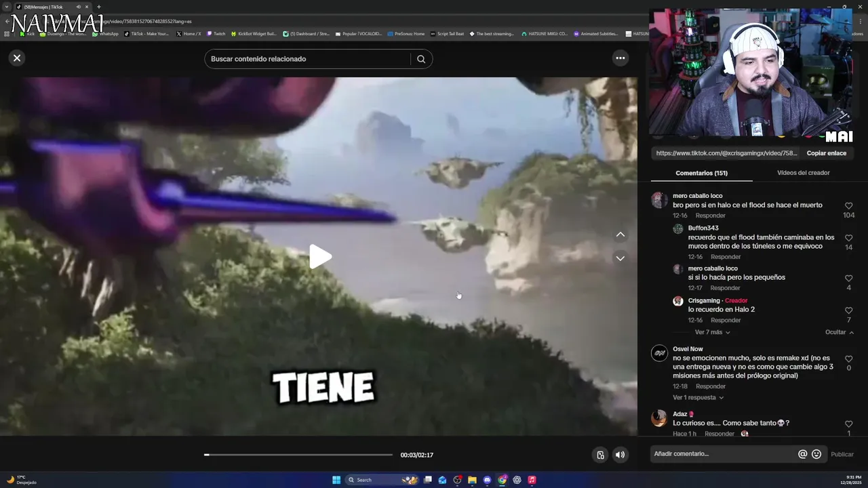Open KickBot Widget Builder bookmark
The image size is (868, 488).
(254, 33)
